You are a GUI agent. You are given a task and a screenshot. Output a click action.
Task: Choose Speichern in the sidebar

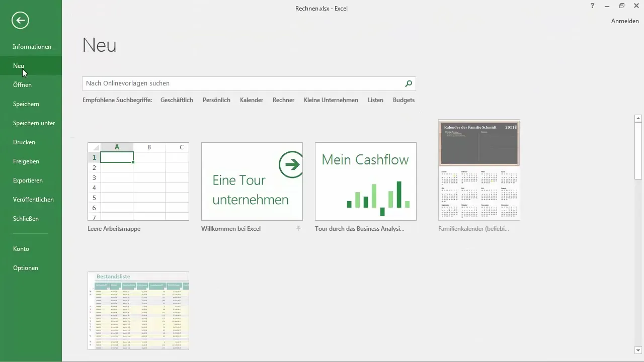click(x=31, y=104)
